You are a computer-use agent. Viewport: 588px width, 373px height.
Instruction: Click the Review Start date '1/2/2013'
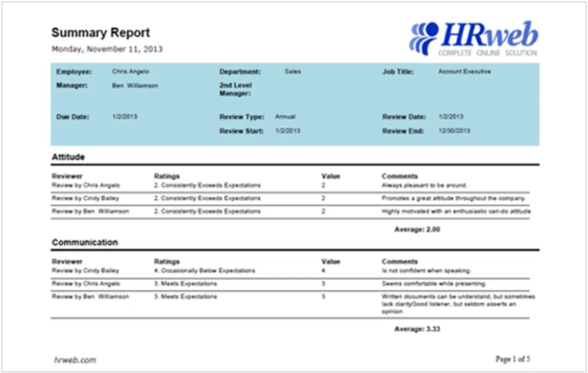(287, 131)
